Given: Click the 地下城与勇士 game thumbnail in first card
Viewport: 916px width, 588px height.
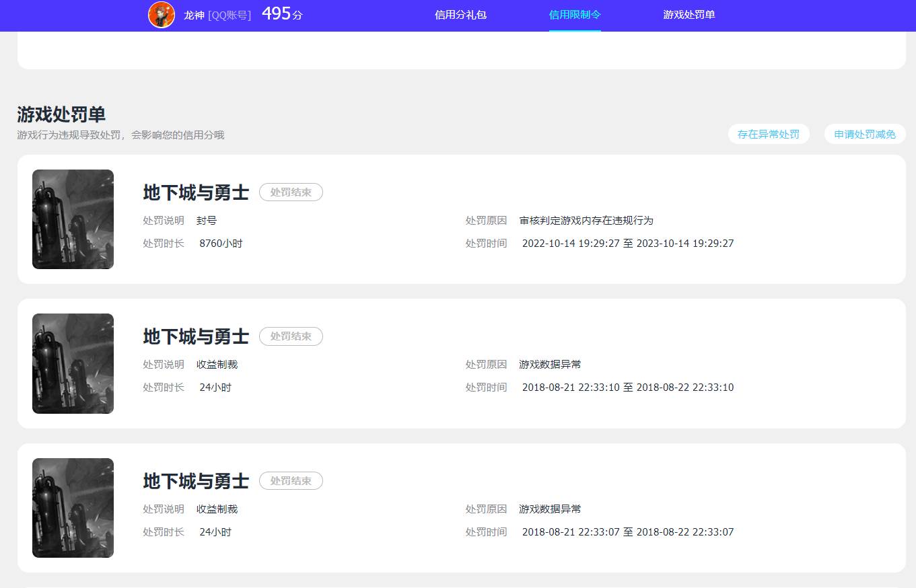Looking at the screenshot, I should pos(73,219).
